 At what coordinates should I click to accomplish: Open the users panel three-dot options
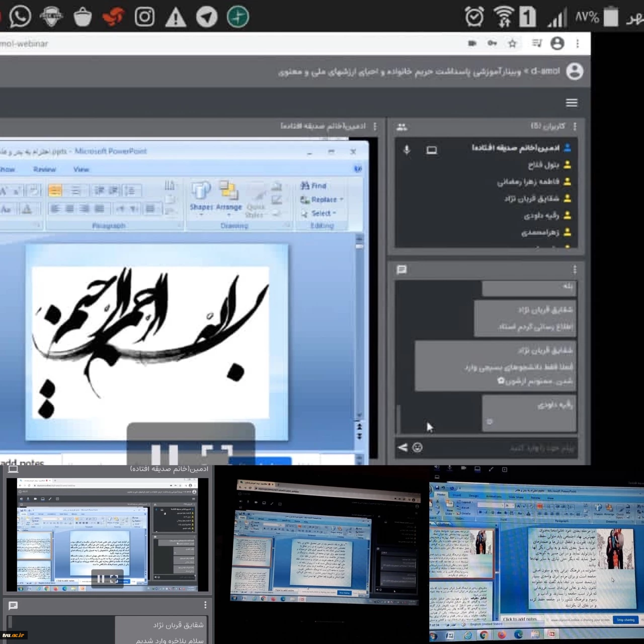coord(575,126)
